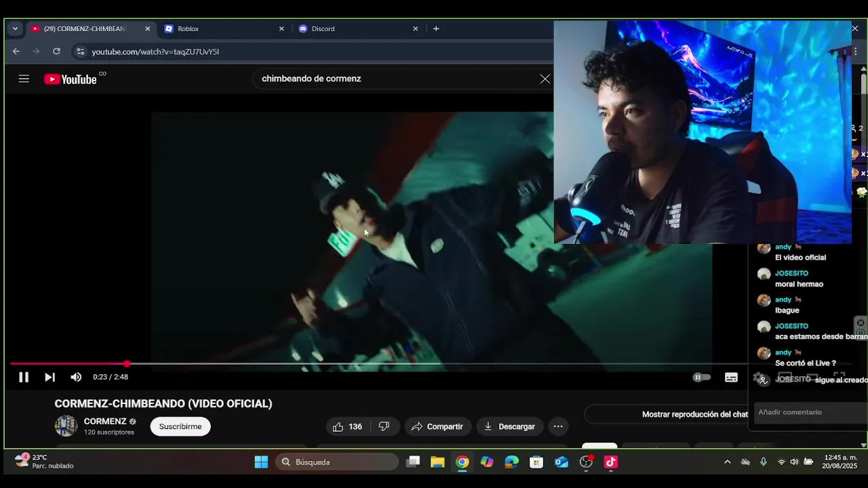Go forward in browser history
868x488 pixels.
click(x=36, y=52)
